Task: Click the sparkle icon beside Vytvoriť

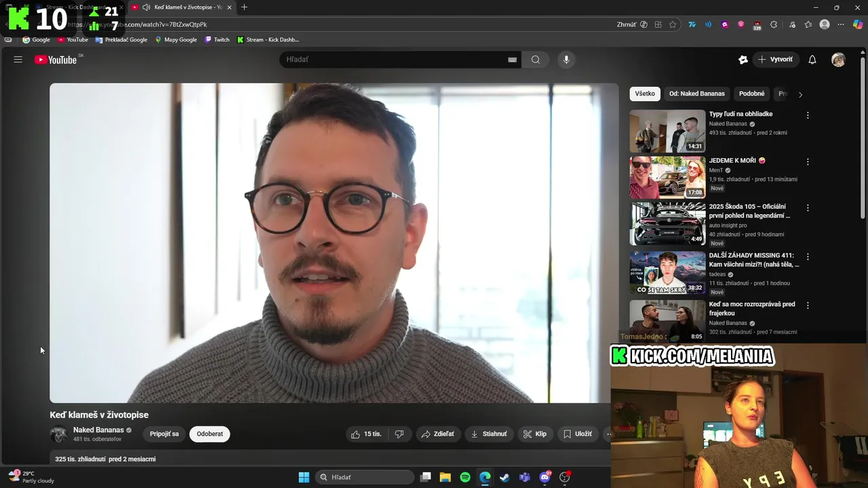Action: pos(743,60)
